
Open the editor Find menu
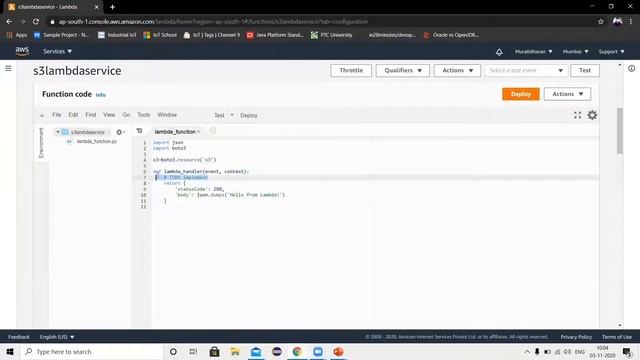pos(91,115)
